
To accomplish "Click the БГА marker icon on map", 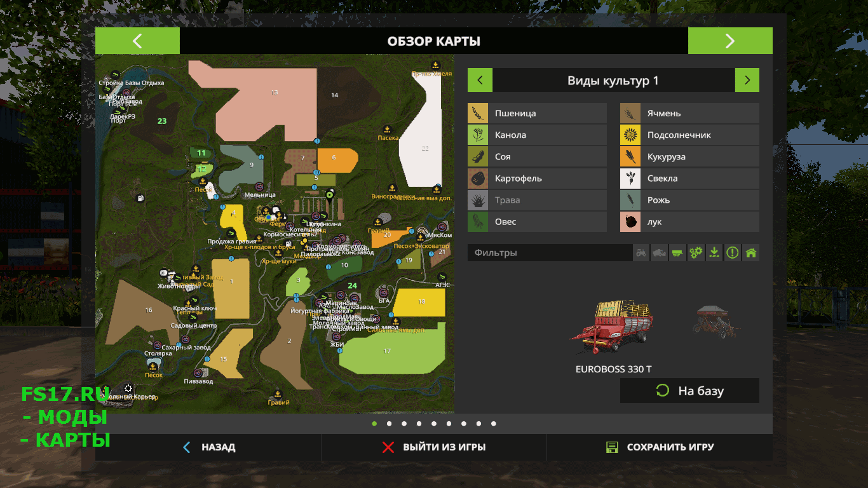I will [384, 292].
